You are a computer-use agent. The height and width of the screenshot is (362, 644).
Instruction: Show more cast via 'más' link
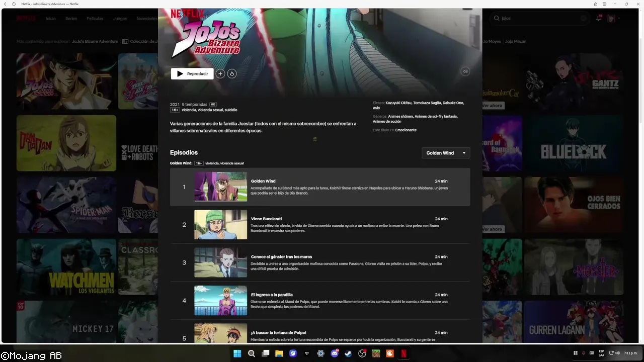376,108
